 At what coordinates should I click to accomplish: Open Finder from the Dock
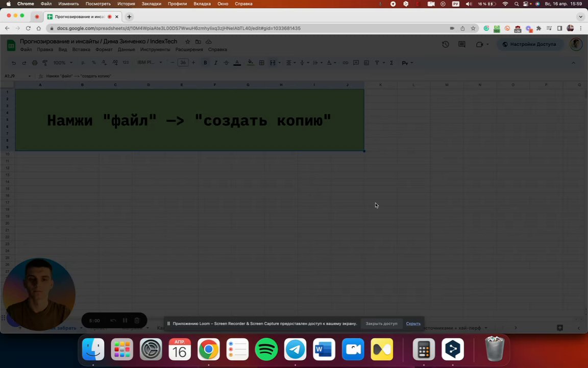93,349
